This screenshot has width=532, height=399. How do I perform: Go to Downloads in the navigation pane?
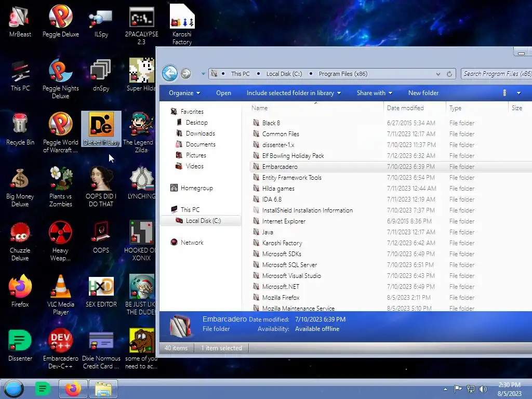point(200,134)
